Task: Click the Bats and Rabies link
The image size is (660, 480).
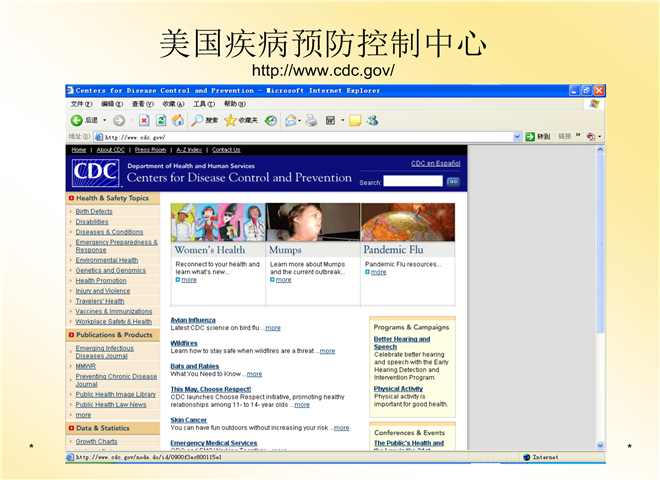Action: tap(194, 366)
